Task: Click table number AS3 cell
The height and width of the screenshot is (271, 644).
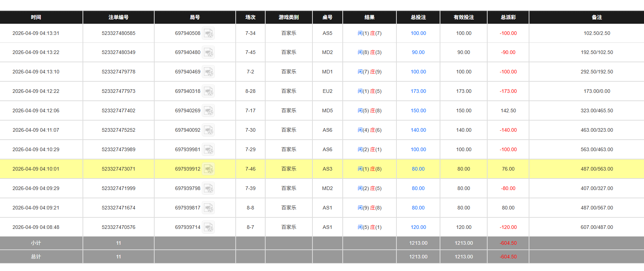Action: click(x=328, y=169)
